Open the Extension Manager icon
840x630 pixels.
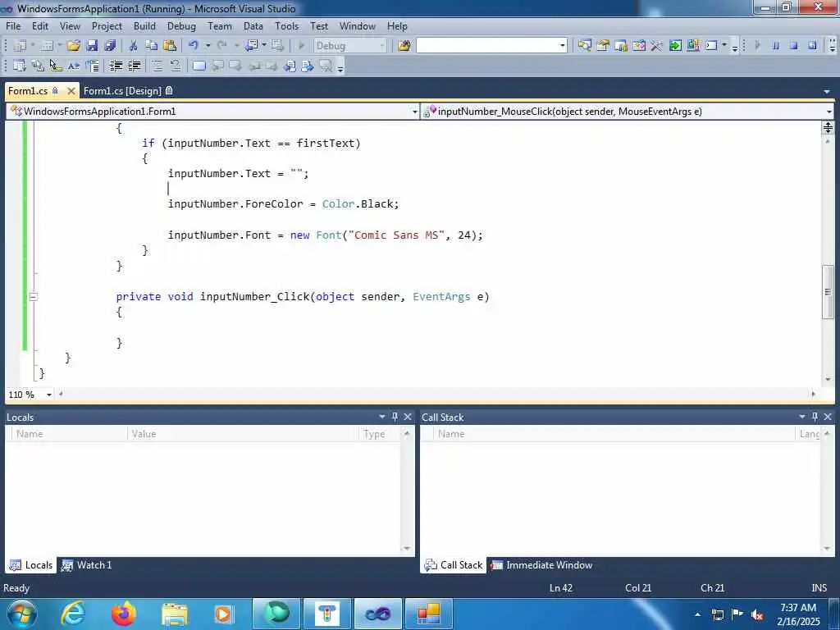693,46
